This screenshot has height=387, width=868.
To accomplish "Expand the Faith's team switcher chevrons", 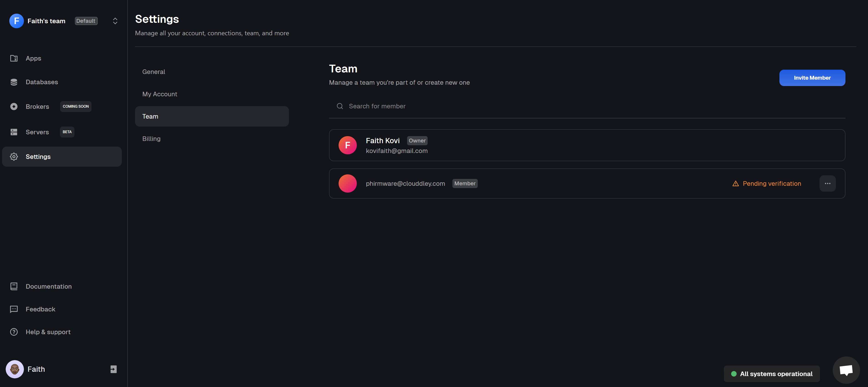I will (x=115, y=21).
